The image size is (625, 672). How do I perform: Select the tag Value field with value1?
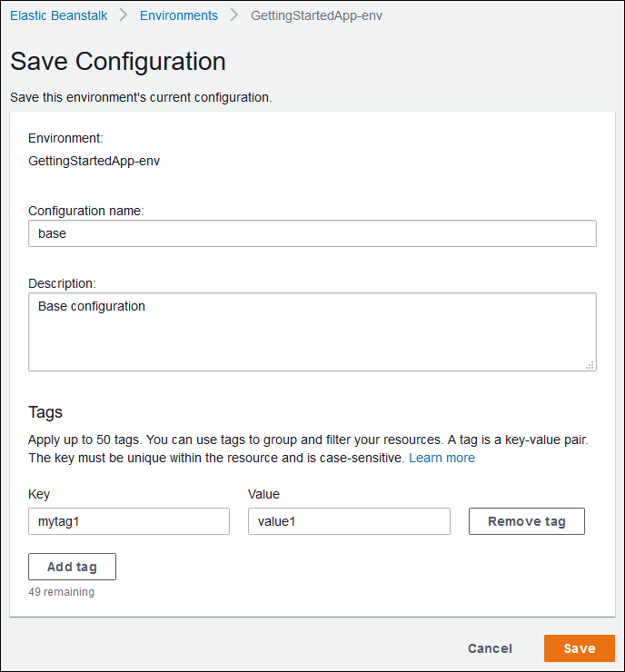pos(349,521)
